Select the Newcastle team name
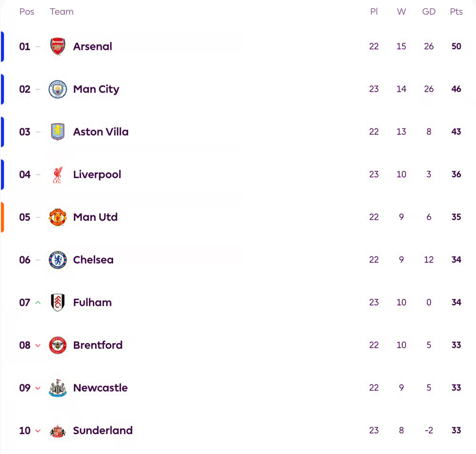This screenshot has width=476, height=454. 100,388
